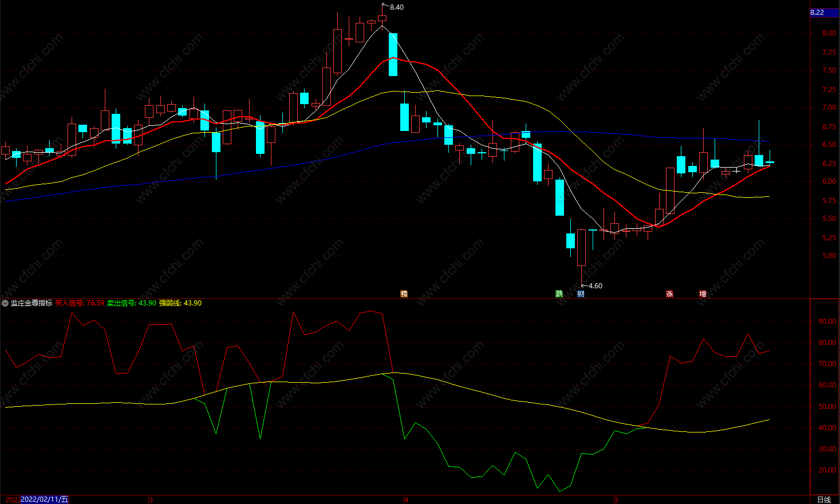
Task: Click the 8.40 high price annotation
Action: coord(396,7)
